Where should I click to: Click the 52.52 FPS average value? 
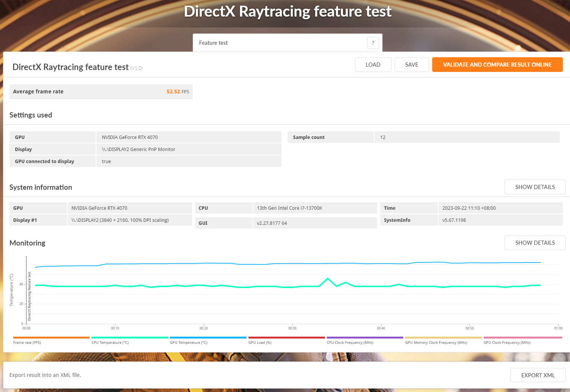tap(178, 92)
